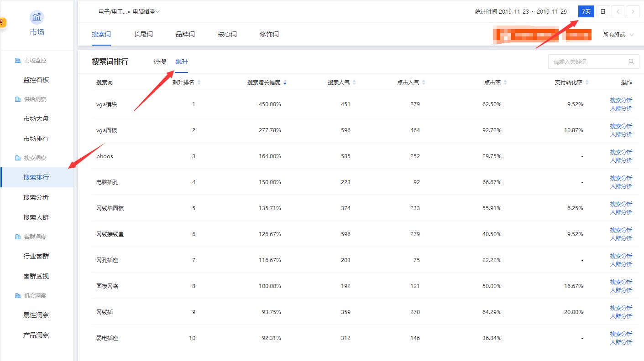Sort by 支付转化率 sort icon
The width and height of the screenshot is (644, 361).
pyautogui.click(x=587, y=83)
